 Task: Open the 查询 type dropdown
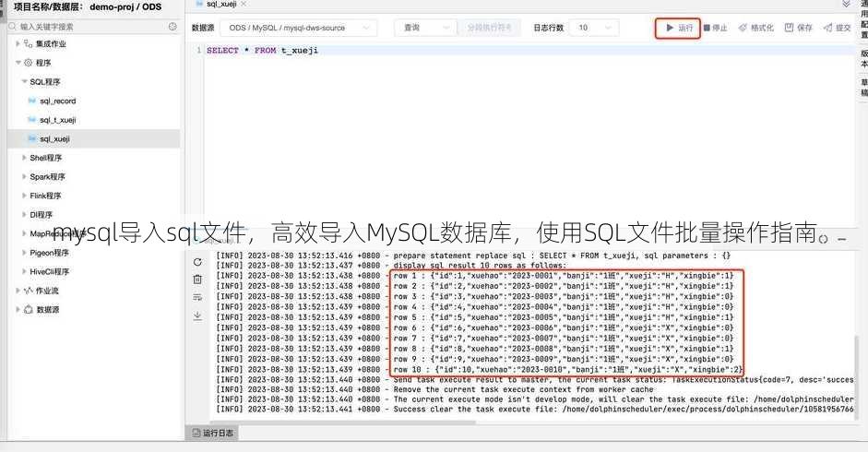(425, 28)
